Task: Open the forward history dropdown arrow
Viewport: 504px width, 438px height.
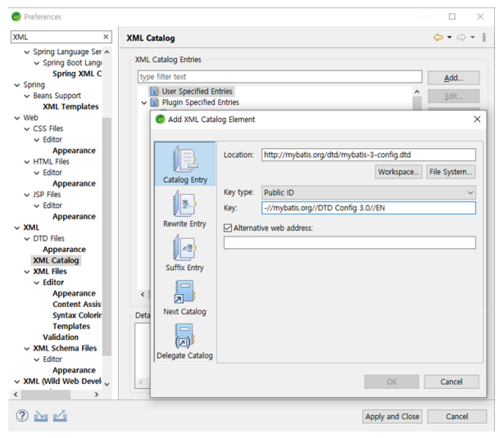Action: 473,38
